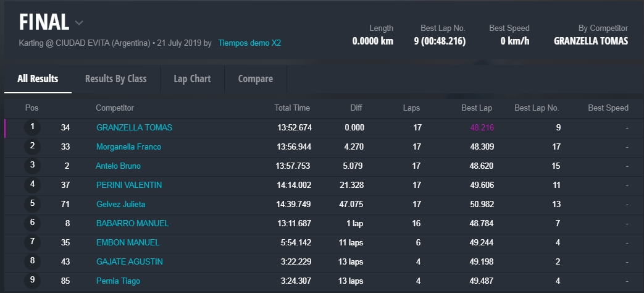Open the Compare tab
The width and height of the screenshot is (644, 293).
pyautogui.click(x=255, y=79)
